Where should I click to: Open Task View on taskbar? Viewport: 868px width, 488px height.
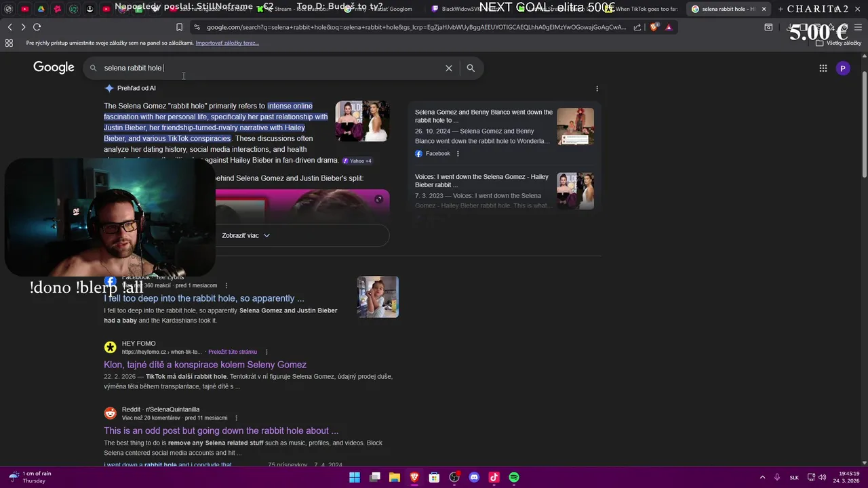[x=374, y=477]
